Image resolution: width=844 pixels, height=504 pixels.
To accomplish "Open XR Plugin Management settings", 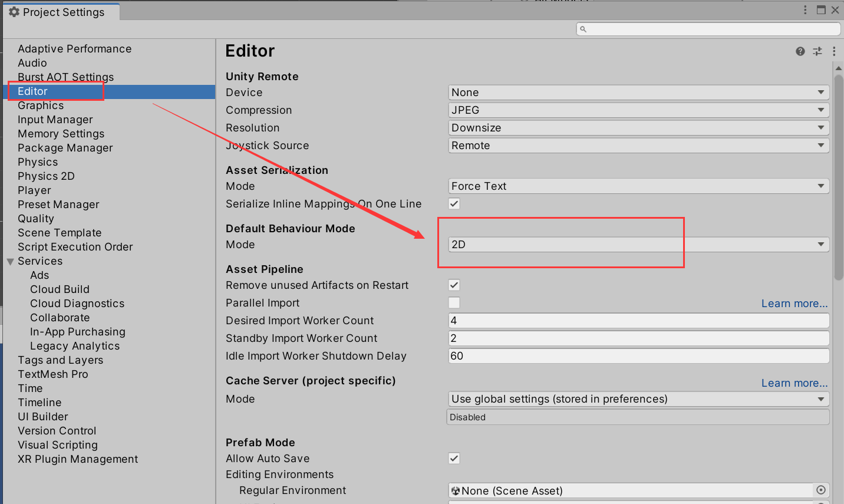I will [x=78, y=459].
